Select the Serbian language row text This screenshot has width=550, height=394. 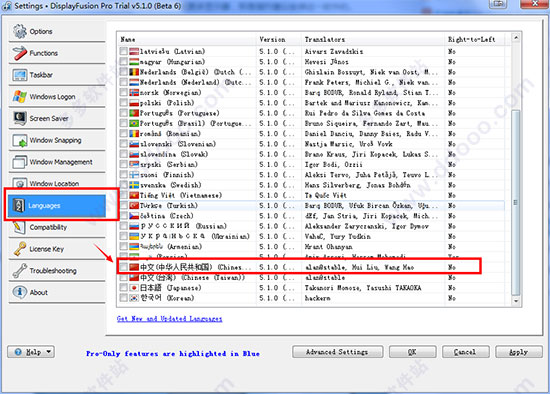(x=169, y=165)
